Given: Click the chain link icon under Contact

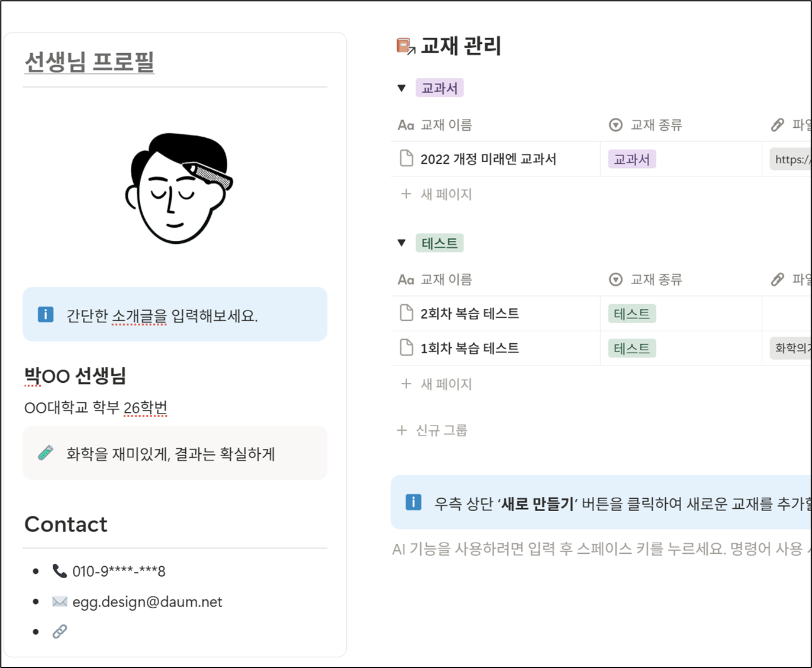Looking at the screenshot, I should [60, 631].
